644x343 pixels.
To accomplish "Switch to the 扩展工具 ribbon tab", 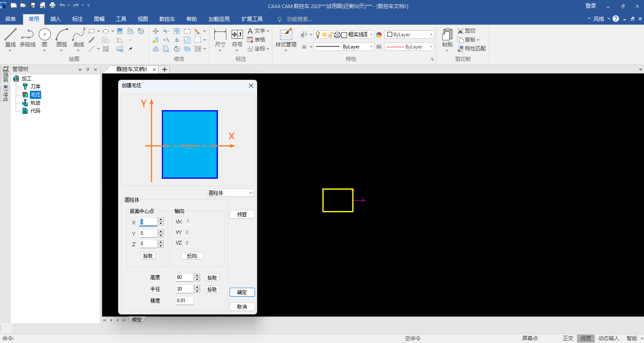I will click(x=252, y=19).
